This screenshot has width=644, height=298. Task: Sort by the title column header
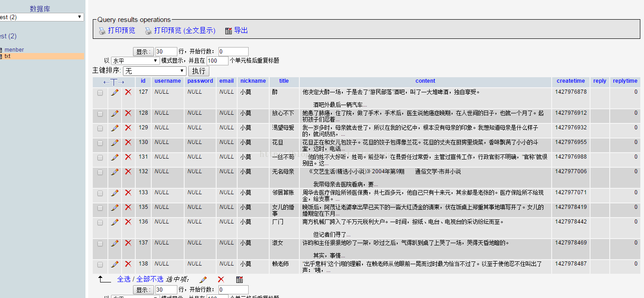tap(284, 81)
